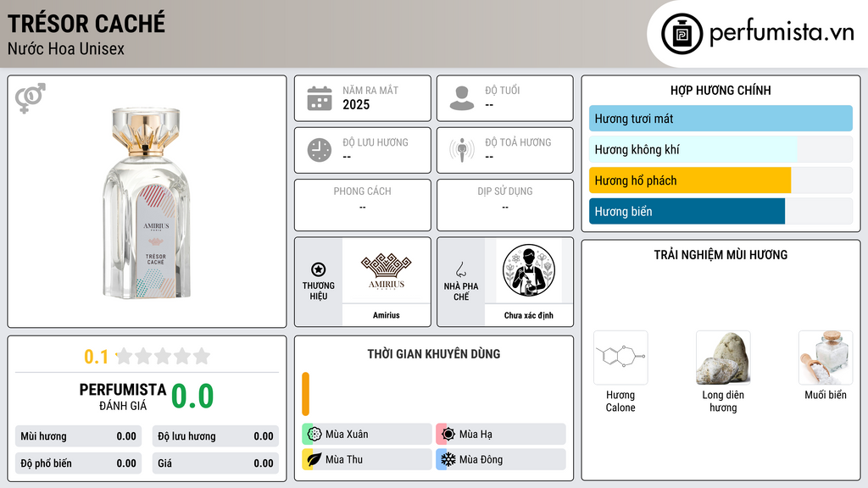868x488 pixels.
Task: Click the TRÉSOR CACHÉ title text
Action: [x=86, y=24]
